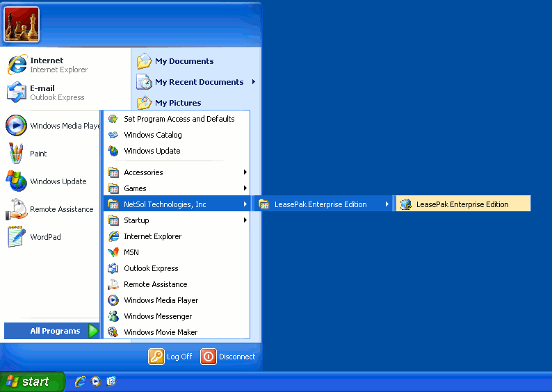Click Windows Update in All Programs menu
Image resolution: width=552 pixels, height=392 pixels.
click(177, 151)
